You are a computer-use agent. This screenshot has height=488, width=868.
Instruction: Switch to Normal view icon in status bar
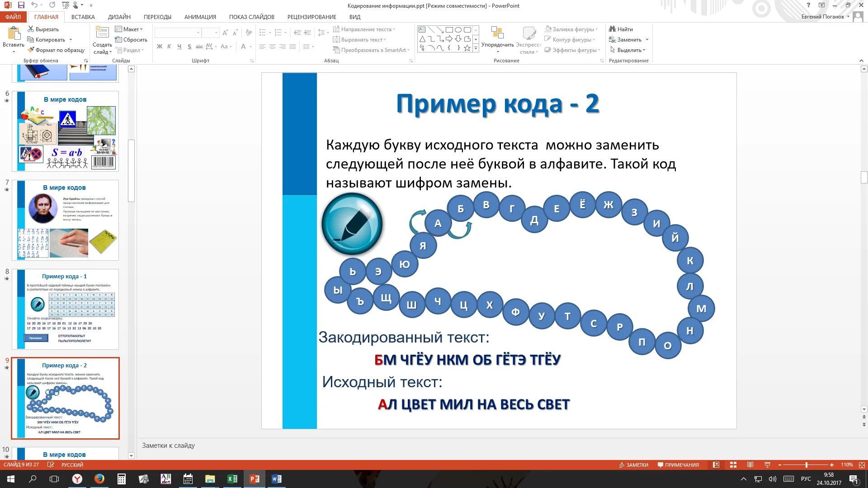pyautogui.click(x=716, y=465)
